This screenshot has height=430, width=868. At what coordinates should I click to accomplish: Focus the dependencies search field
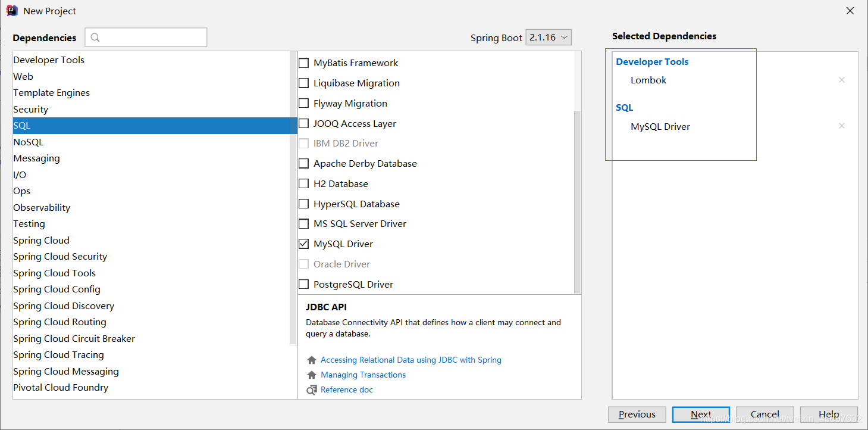click(x=146, y=38)
